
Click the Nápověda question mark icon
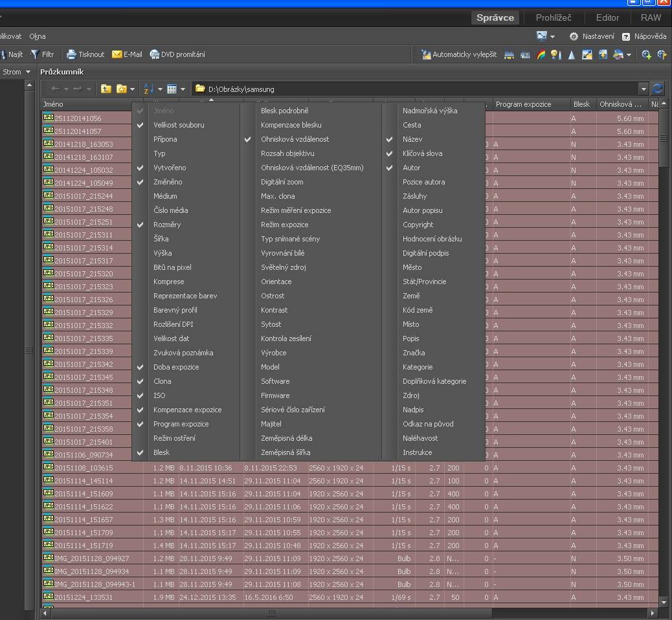click(626, 36)
